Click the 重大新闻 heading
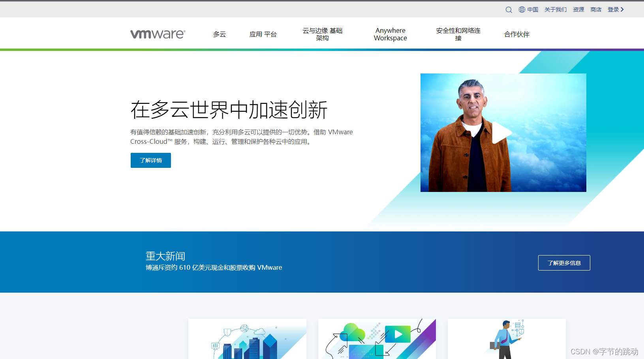Viewport: 644px width, 359px height. (x=165, y=256)
